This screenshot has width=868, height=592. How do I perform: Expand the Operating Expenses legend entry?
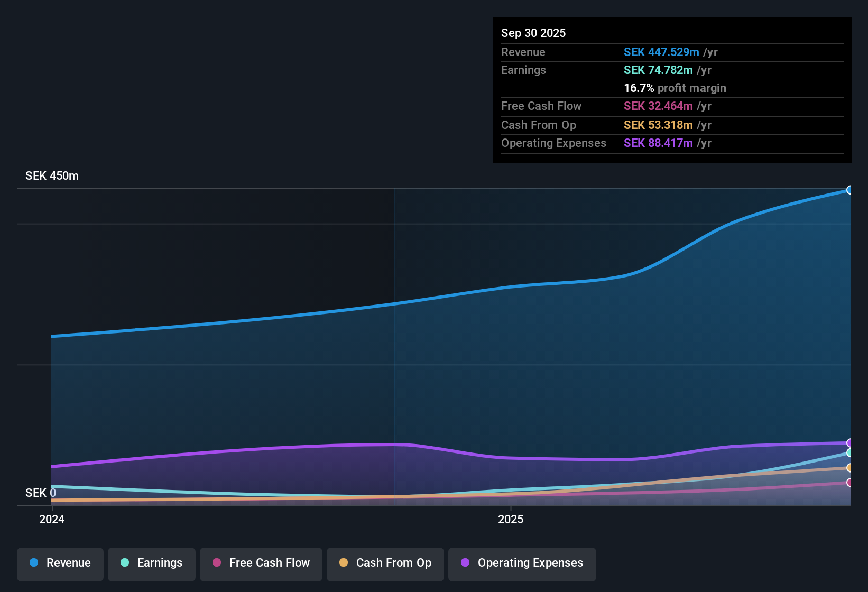(x=522, y=564)
